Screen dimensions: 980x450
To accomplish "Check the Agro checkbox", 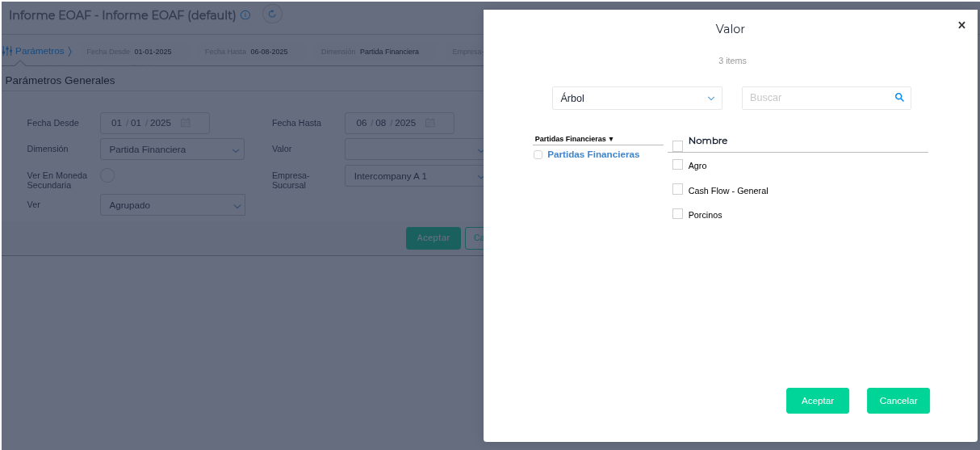I will point(677,165).
